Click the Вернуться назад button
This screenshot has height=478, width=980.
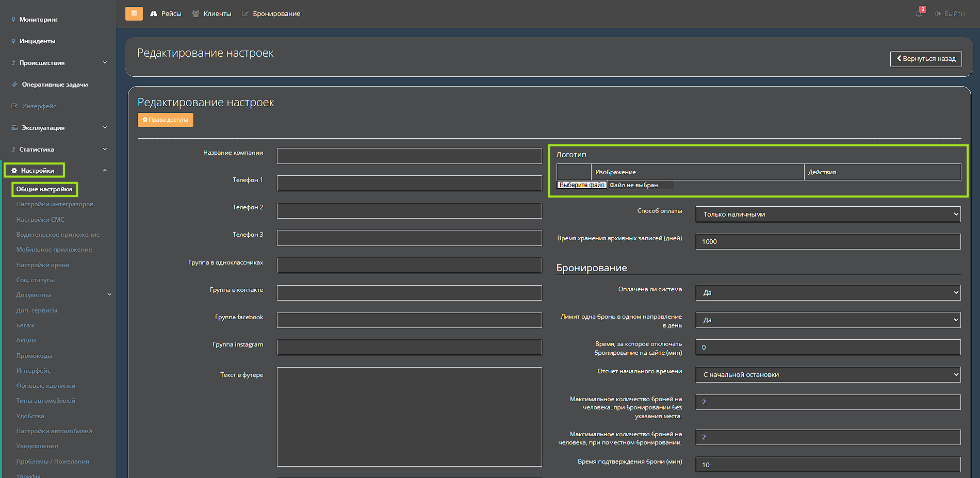[925, 59]
